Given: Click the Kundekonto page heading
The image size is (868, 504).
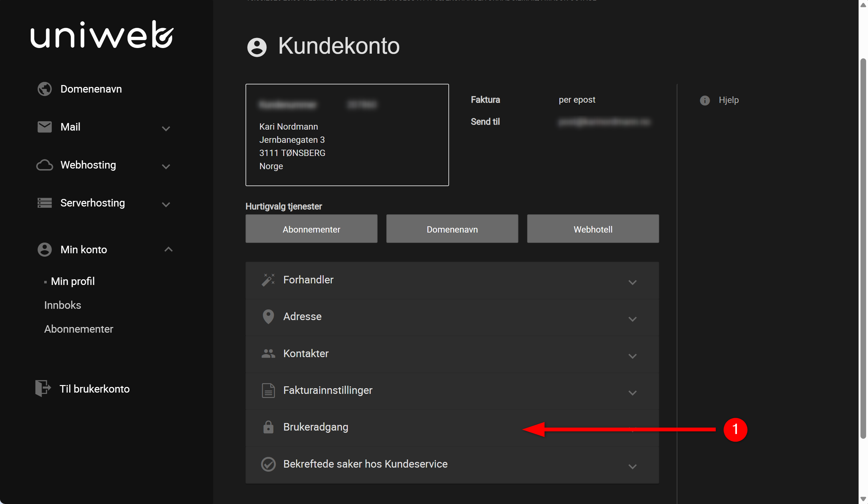Looking at the screenshot, I should point(339,46).
